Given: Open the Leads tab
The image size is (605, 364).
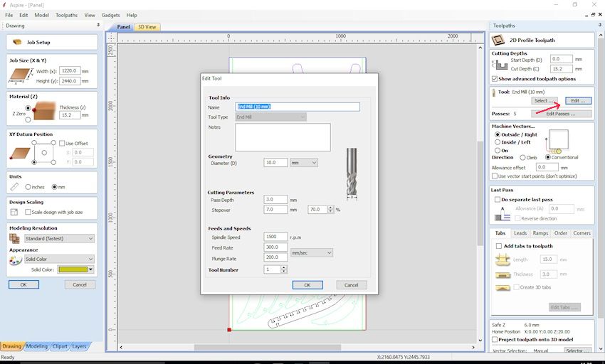Looking at the screenshot, I should 520,233.
